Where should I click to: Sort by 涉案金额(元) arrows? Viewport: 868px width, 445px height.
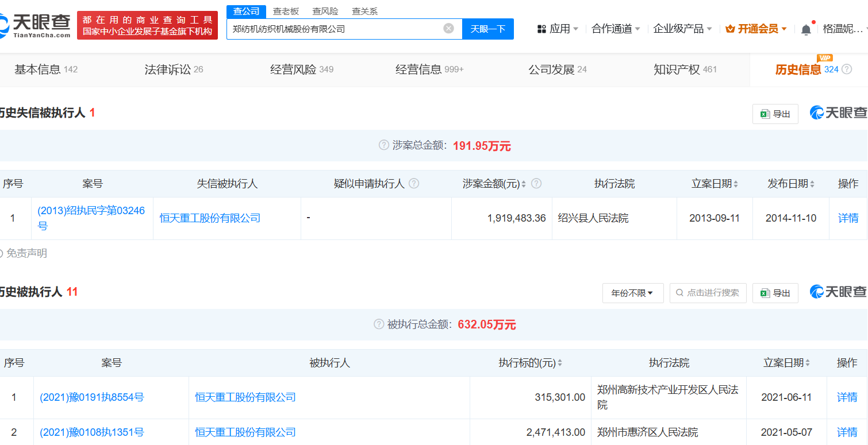click(524, 184)
